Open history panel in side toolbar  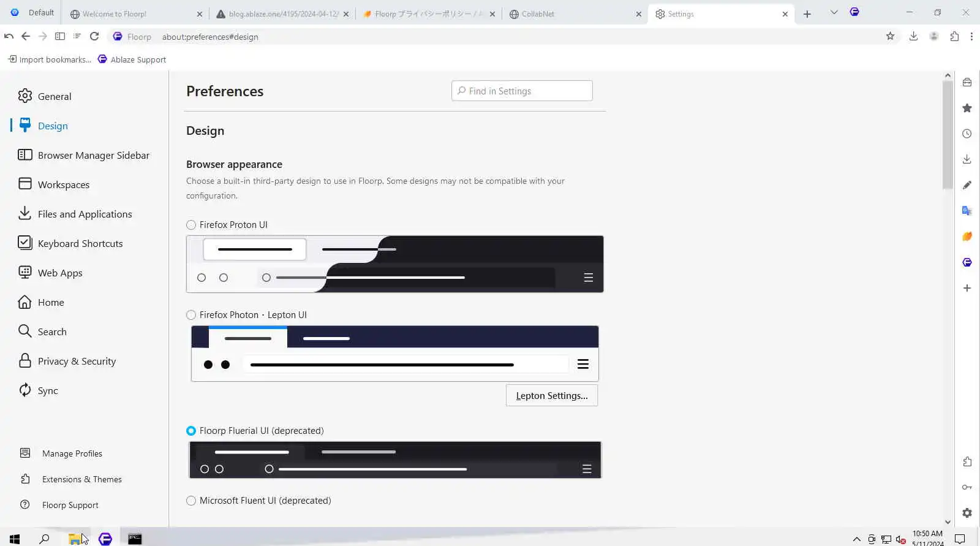coord(967,134)
